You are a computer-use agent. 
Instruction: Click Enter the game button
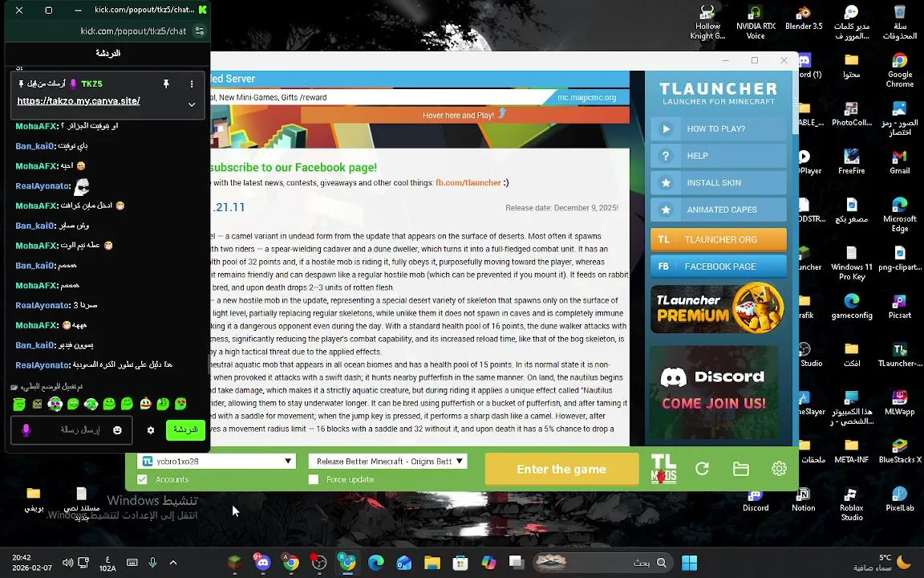[561, 469]
